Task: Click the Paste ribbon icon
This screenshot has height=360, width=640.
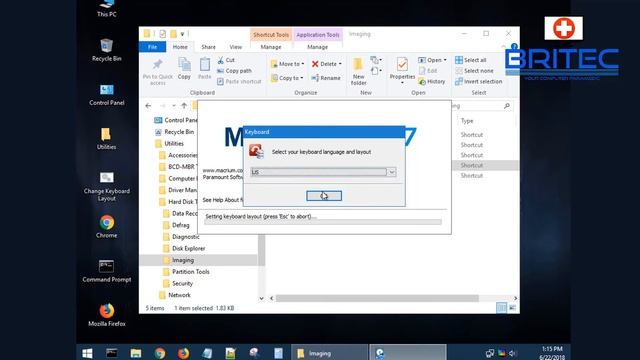Action: (204, 69)
